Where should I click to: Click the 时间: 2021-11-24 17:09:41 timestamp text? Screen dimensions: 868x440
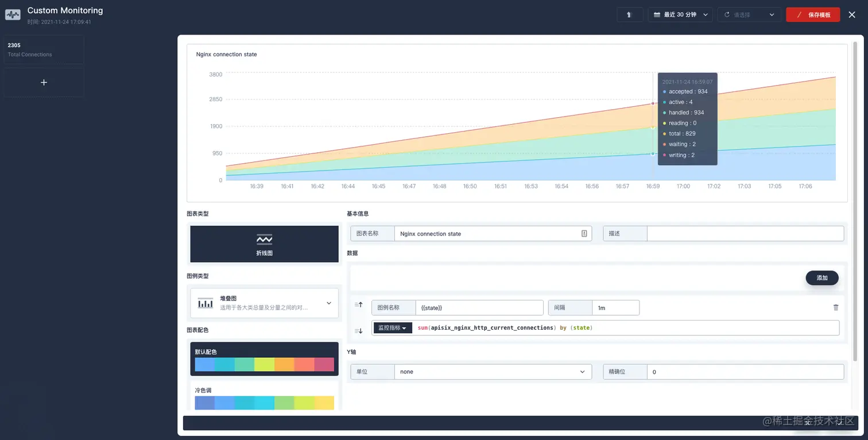59,22
